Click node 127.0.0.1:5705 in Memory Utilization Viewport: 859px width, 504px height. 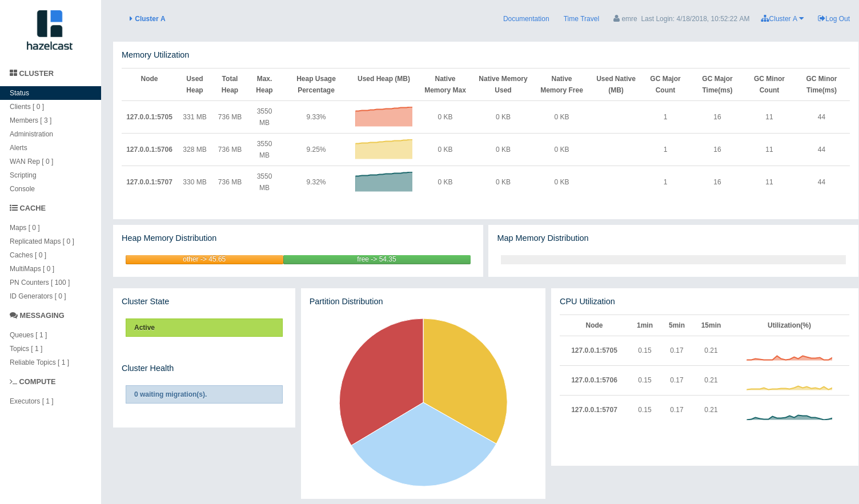click(149, 117)
